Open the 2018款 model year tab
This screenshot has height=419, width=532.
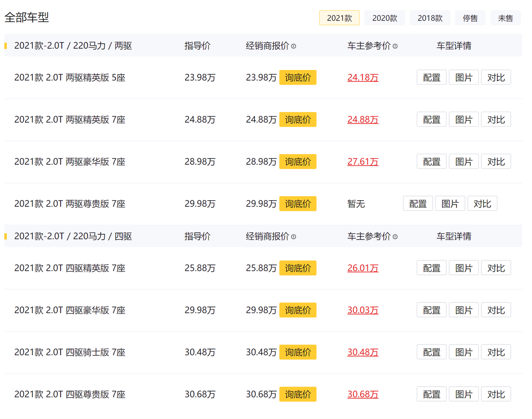coord(430,18)
